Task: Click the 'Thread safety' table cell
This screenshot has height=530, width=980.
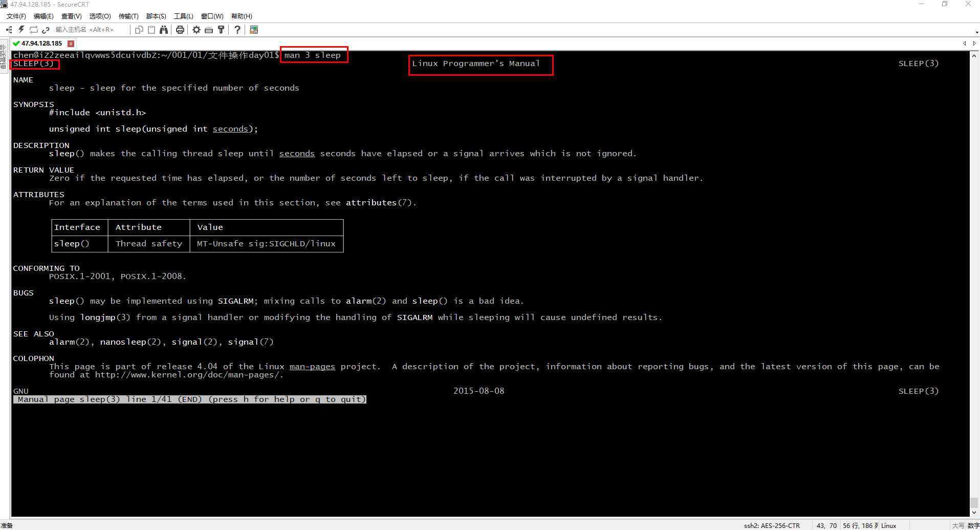Action: 149,244
